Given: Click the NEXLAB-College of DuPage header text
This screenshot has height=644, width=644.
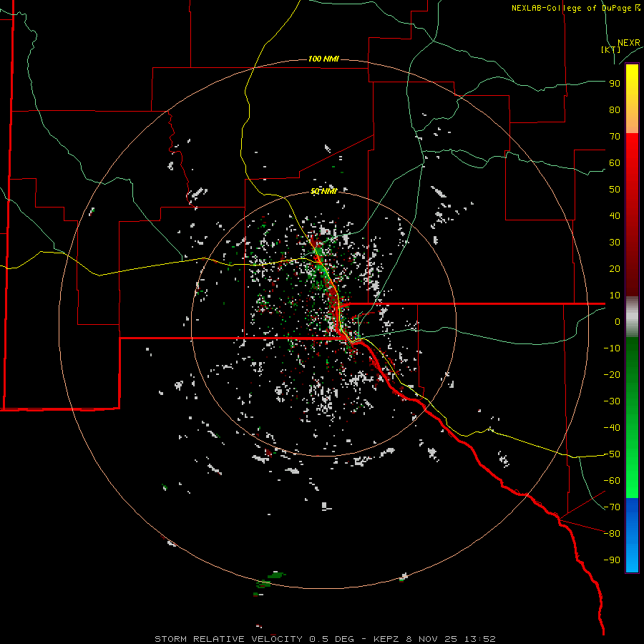Looking at the screenshot, I should pos(576,8).
